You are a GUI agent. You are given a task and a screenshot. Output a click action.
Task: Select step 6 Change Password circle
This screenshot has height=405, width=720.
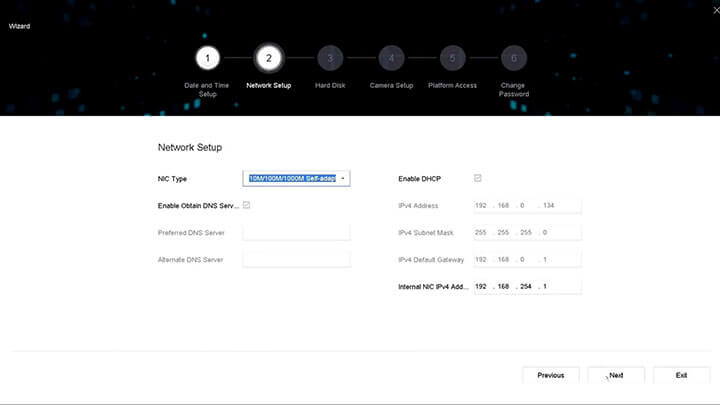click(x=513, y=58)
